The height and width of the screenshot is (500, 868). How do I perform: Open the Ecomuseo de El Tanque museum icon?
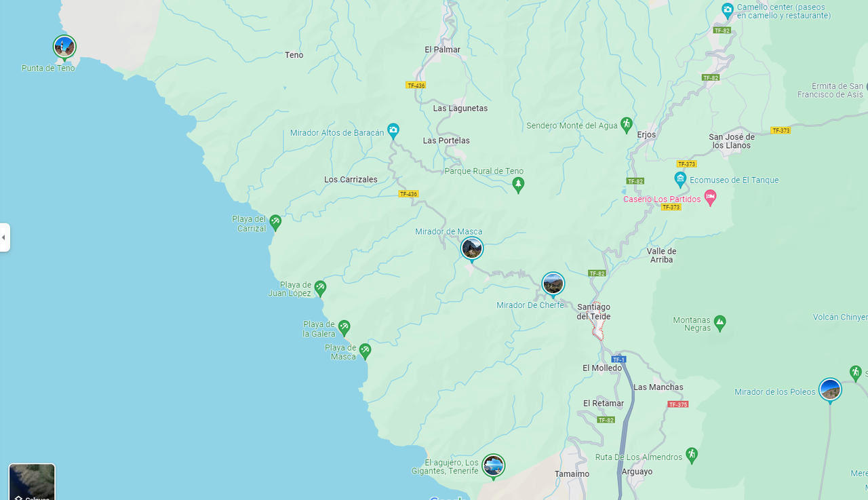pos(680,180)
